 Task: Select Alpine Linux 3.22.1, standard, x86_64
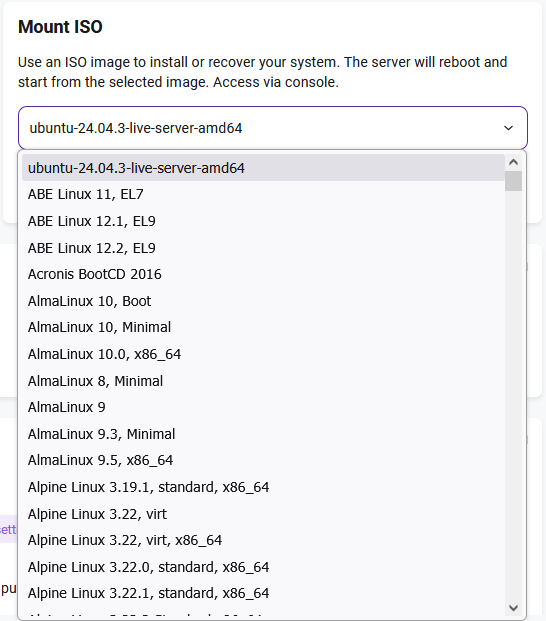[x=263, y=594]
